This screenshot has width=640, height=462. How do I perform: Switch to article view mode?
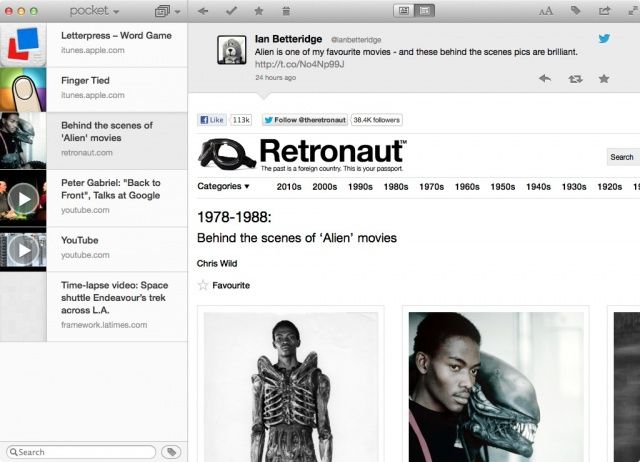[x=404, y=11]
